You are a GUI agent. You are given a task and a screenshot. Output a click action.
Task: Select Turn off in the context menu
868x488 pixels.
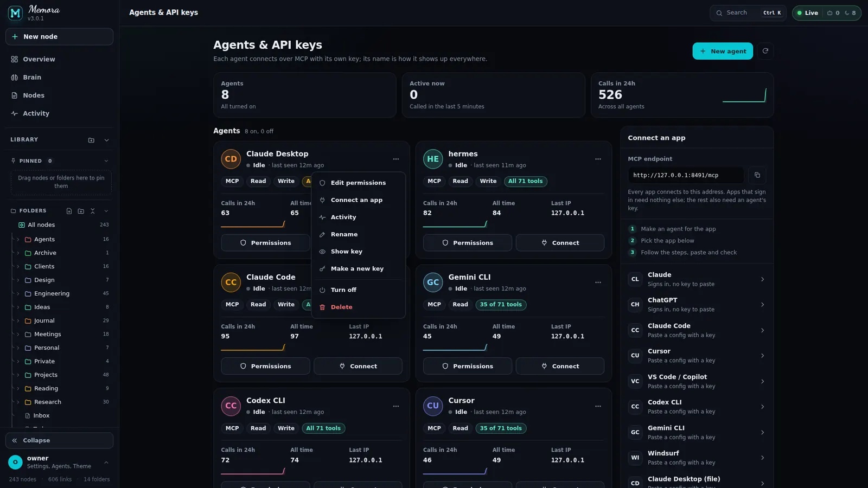point(358,290)
